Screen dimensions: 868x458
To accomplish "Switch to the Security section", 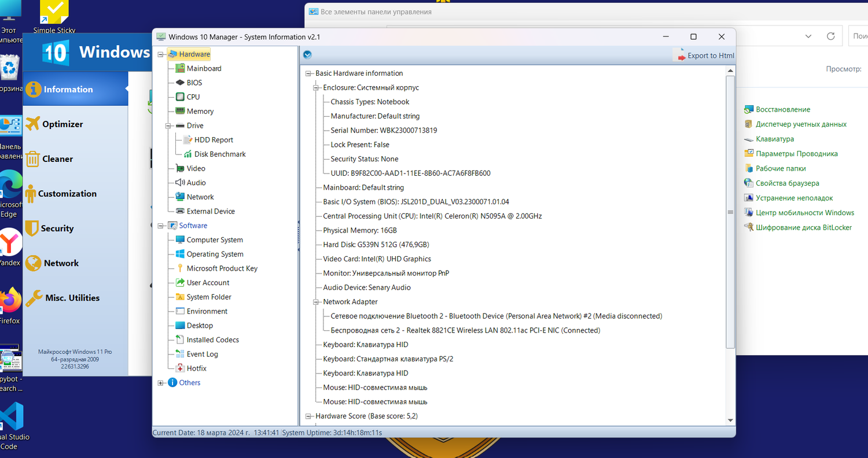I will click(57, 228).
